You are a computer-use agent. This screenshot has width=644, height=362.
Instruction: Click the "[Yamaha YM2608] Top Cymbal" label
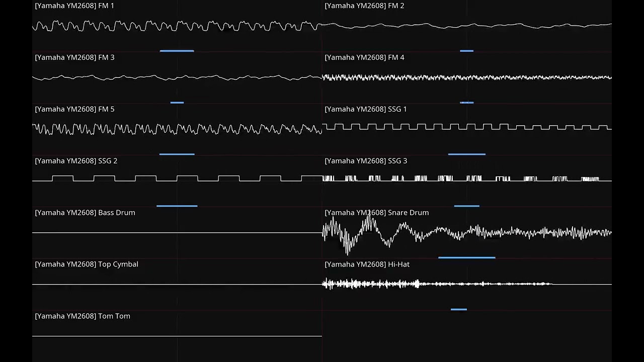tap(87, 264)
